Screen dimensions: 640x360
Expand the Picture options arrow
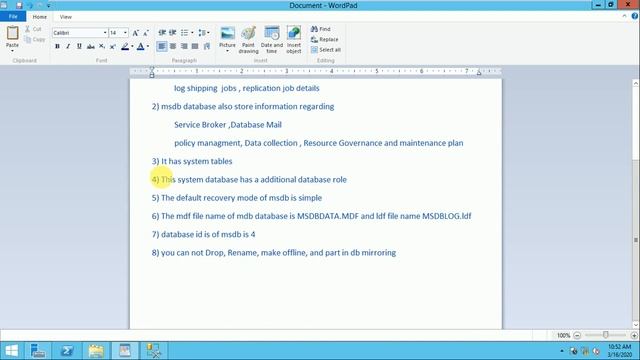pyautogui.click(x=227, y=51)
